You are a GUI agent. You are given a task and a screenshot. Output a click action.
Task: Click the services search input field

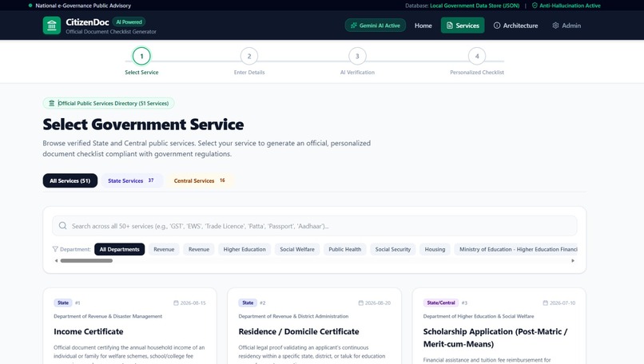point(315,226)
